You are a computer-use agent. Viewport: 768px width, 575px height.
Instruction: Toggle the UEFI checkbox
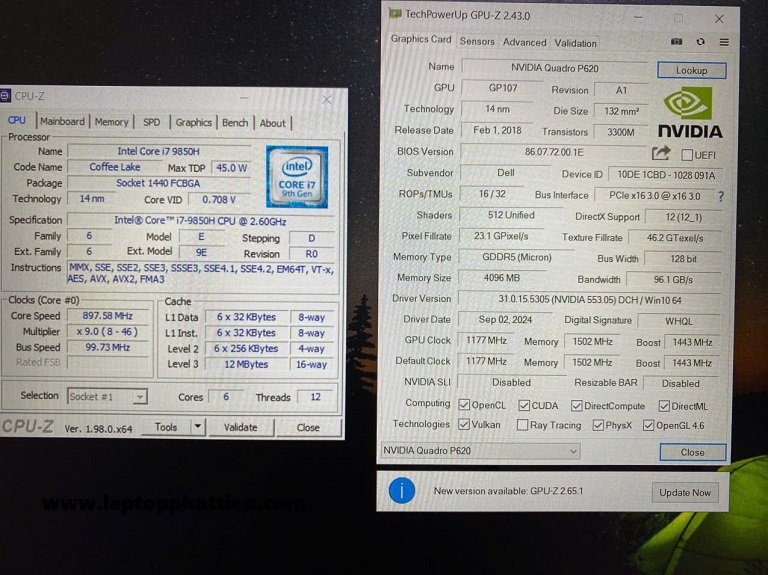click(x=687, y=155)
